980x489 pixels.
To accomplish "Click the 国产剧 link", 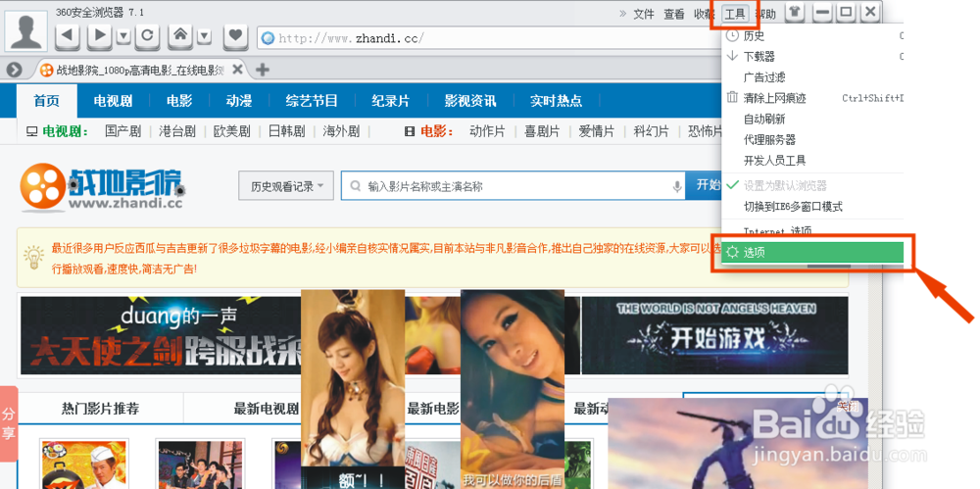I will point(123,131).
